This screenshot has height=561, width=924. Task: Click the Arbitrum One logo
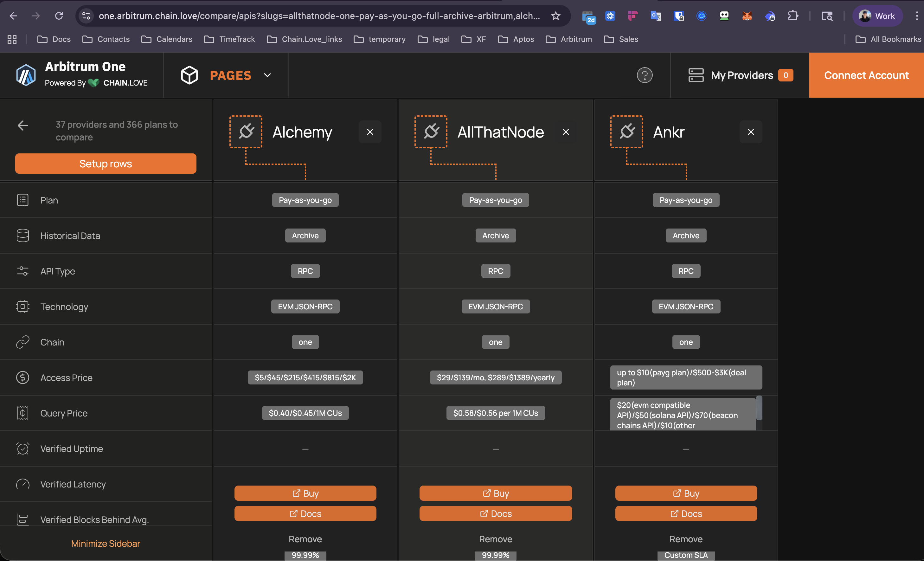click(x=26, y=75)
